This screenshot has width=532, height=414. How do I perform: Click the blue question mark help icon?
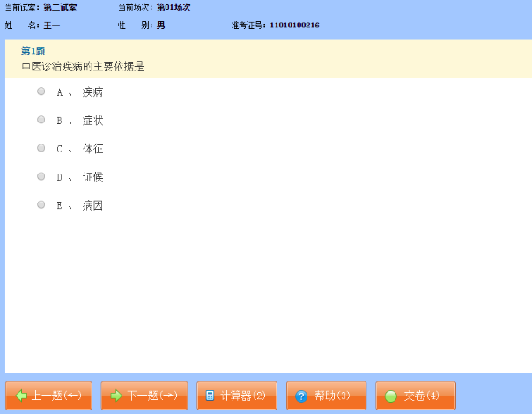pyautogui.click(x=301, y=396)
